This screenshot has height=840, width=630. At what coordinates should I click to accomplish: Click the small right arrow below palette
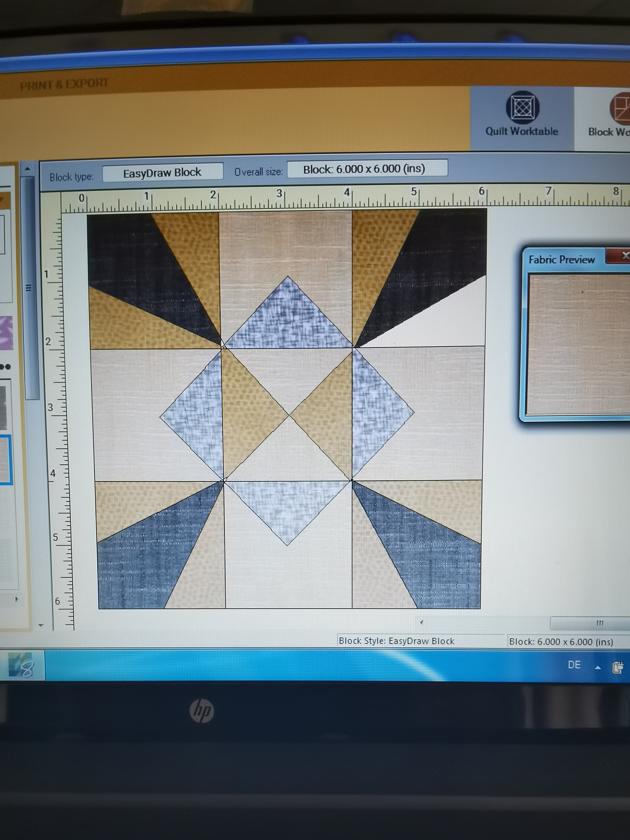(x=16, y=600)
